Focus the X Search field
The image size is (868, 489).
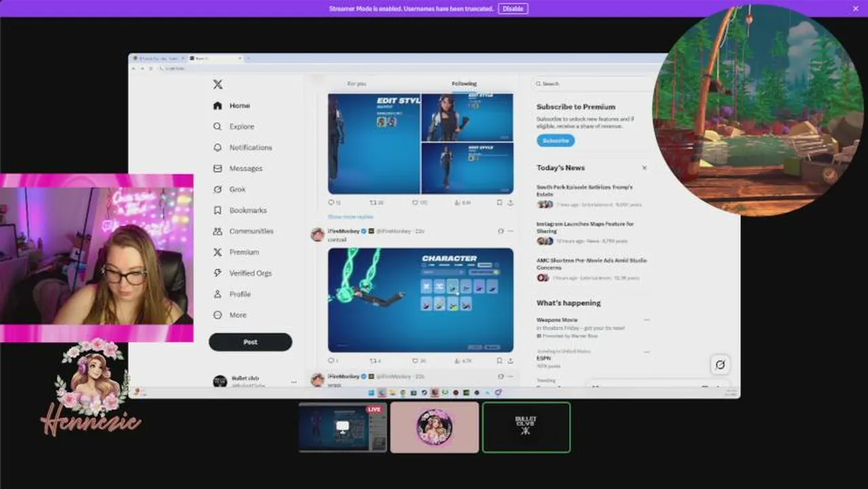591,84
